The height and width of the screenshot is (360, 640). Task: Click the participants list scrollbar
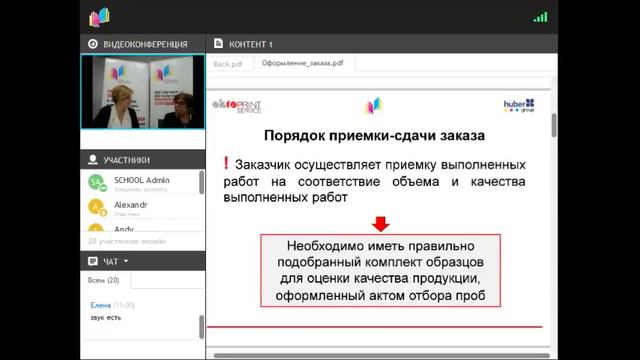point(201,182)
